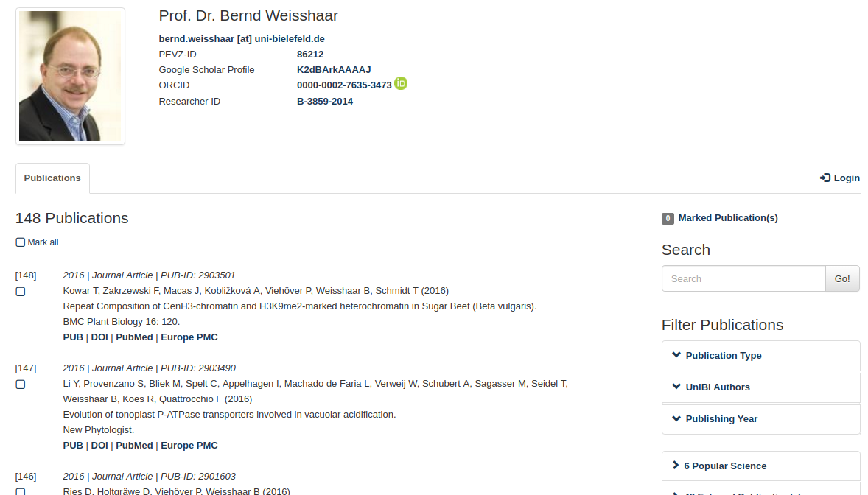
Task: Click Prof. Weisshaar's profile photo
Action: click(70, 77)
